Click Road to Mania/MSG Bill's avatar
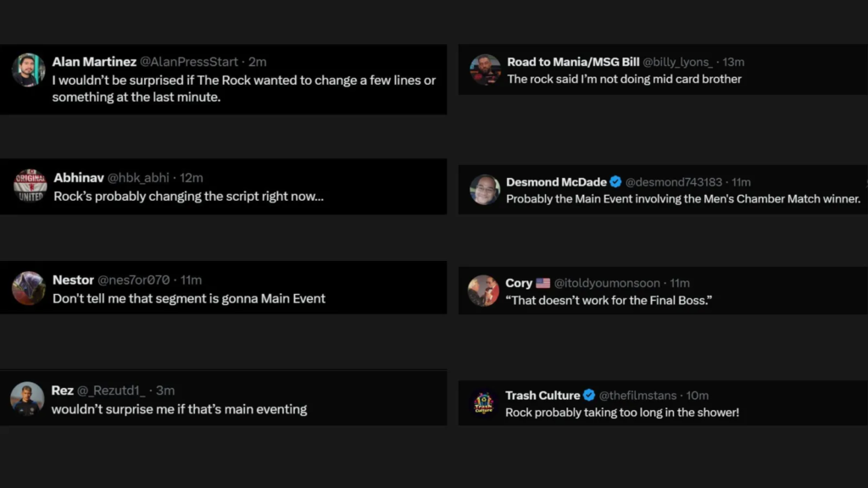The width and height of the screenshot is (868, 488). (x=485, y=69)
